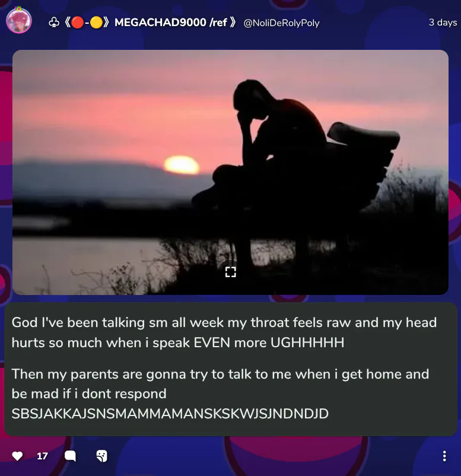Open the sunset silhouette photo

tap(230, 172)
